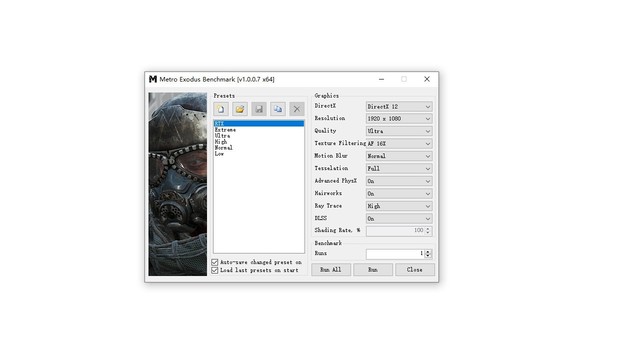Choose the Ultra preset from list
The image size is (640, 360).
pos(222,136)
